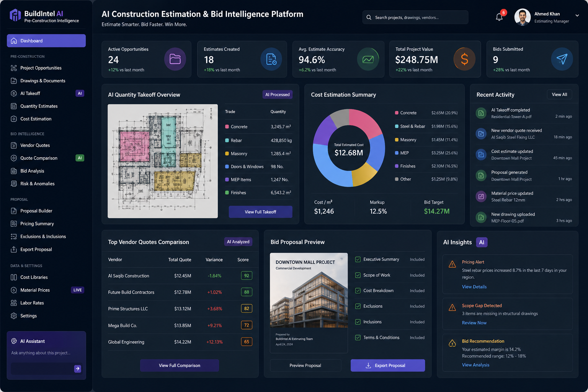Click the download icon on Export Proposal
Screen dimensions: 588x392
[x=368, y=365]
